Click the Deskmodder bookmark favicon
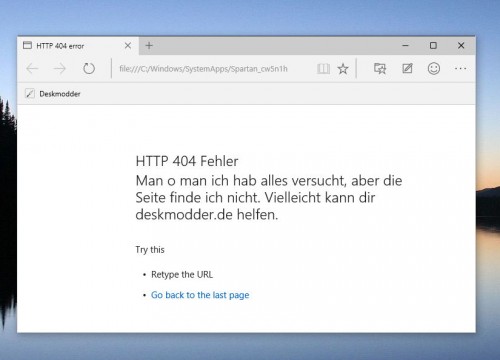 (30, 94)
